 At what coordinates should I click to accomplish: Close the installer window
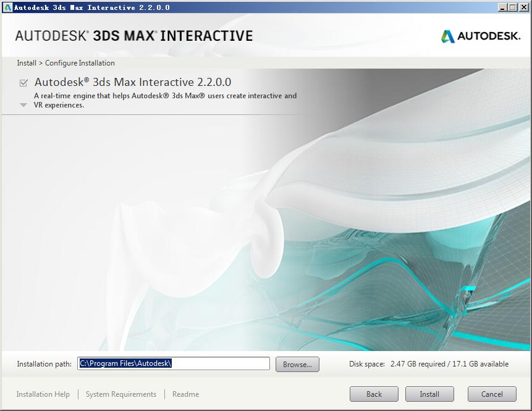coord(524,7)
